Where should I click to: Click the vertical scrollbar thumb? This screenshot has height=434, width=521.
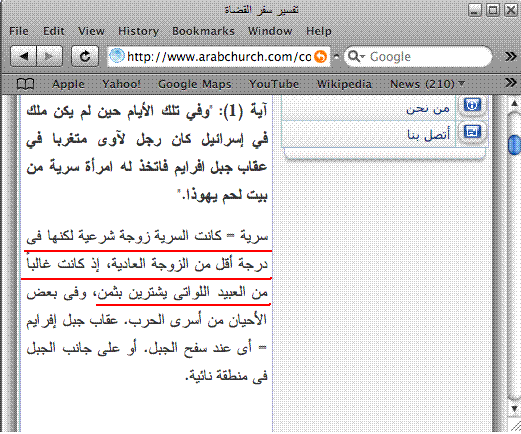(x=514, y=145)
